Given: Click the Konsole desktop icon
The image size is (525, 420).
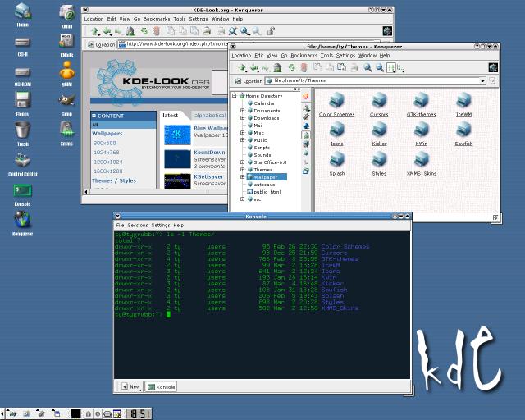Looking at the screenshot, I should 22,191.
